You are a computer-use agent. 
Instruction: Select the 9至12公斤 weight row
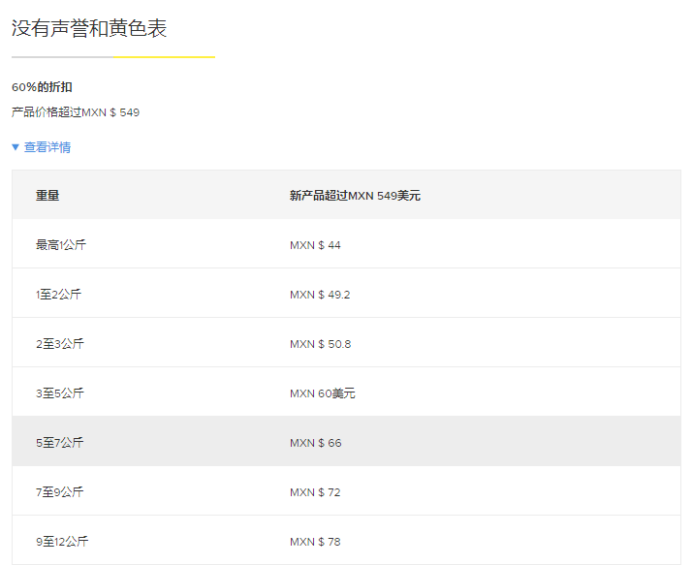coord(346,541)
